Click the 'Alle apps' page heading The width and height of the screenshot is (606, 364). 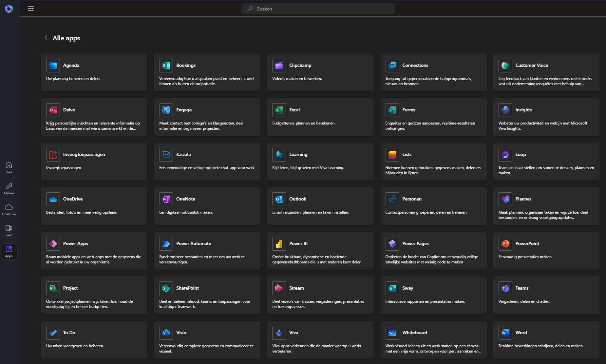pos(66,38)
